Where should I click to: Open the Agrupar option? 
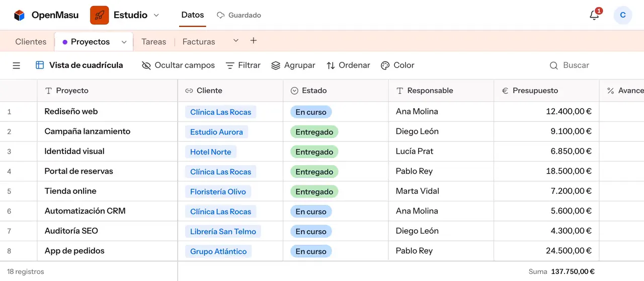[293, 65]
